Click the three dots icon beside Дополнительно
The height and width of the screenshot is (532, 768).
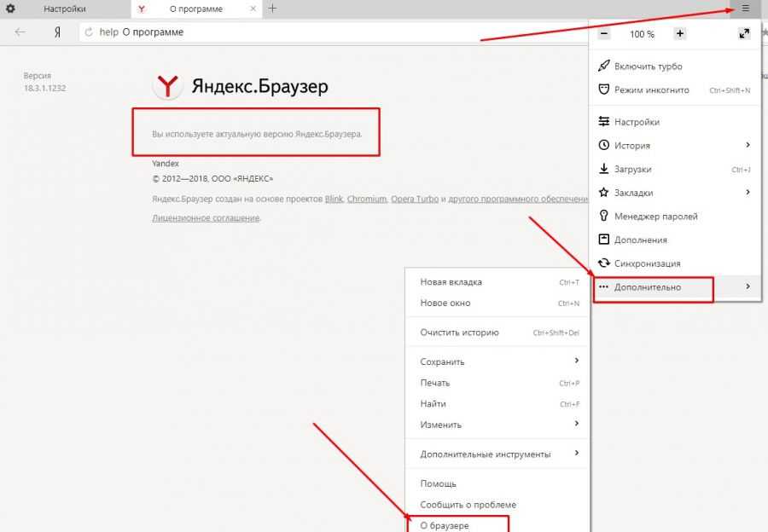tap(603, 286)
